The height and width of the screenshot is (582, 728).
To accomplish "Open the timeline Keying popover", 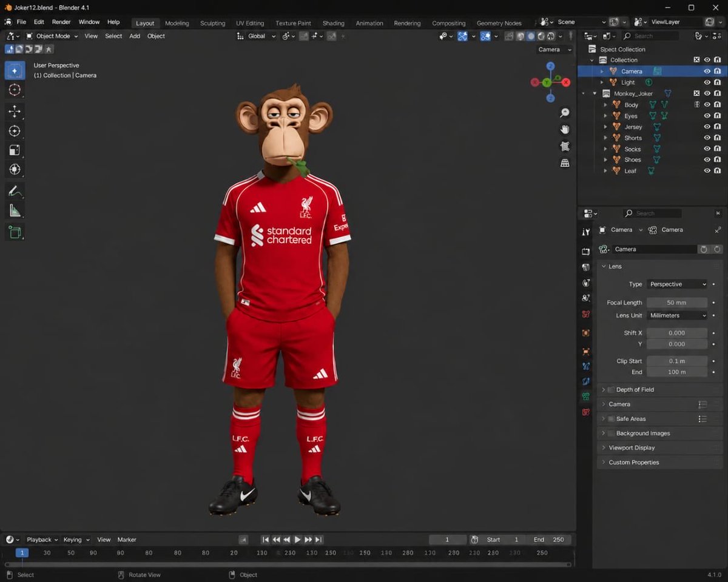I will tap(76, 540).
